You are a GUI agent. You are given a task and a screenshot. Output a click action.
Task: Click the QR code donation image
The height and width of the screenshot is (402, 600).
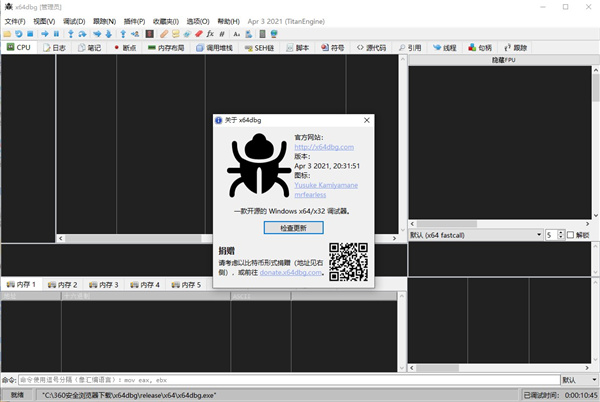(348, 261)
